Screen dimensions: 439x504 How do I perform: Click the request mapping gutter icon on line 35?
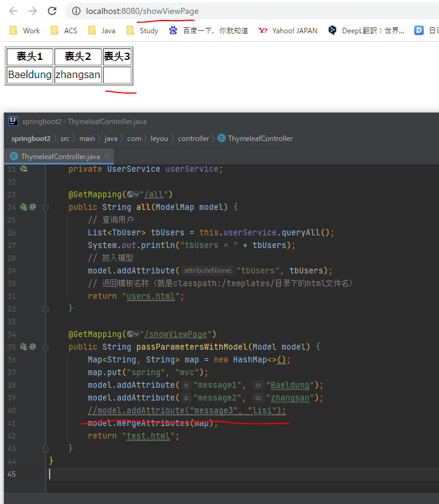(24, 347)
